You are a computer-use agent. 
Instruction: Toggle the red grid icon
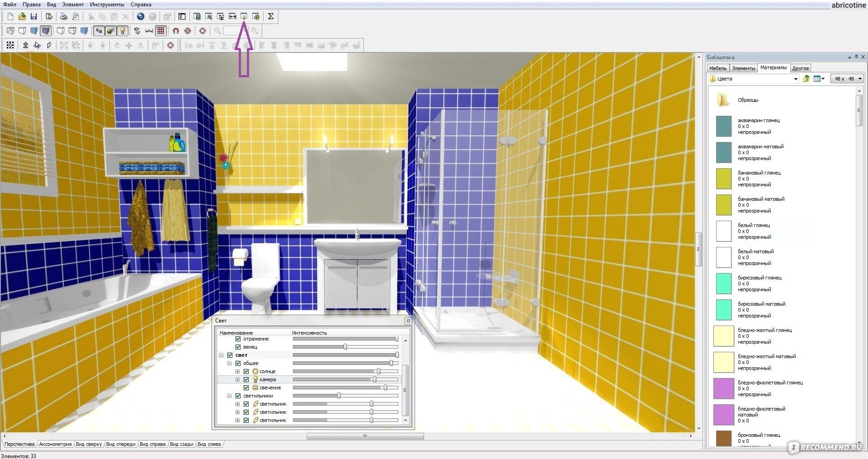coord(161,31)
